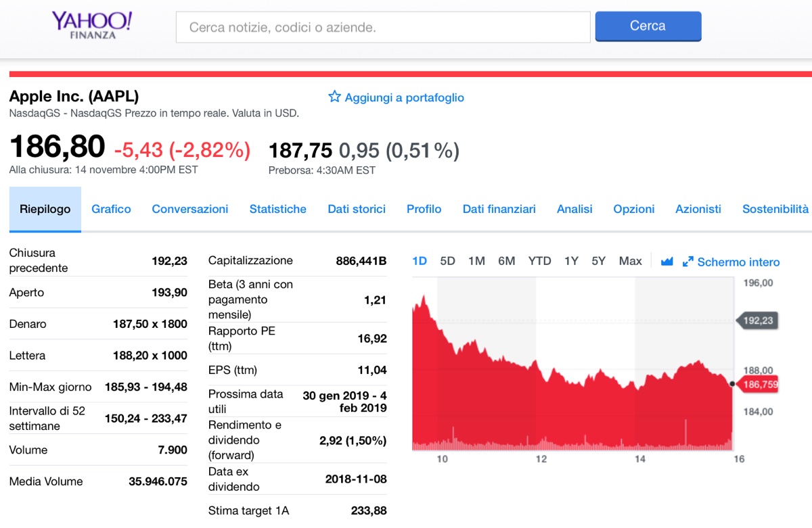The image size is (812, 528).
Task: Select the 5D chart range
Action: point(447,261)
